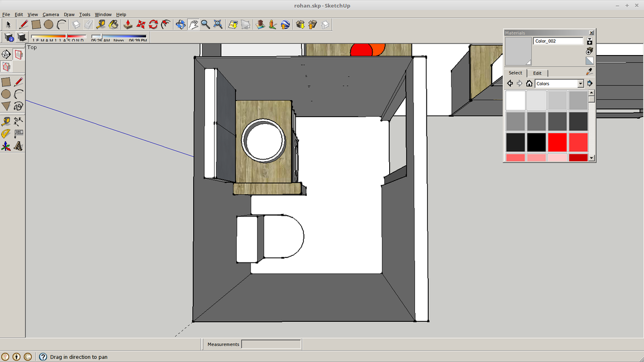Choose the Push/Pull tool
Image resolution: width=644 pixels, height=362 pixels.
coord(128,24)
